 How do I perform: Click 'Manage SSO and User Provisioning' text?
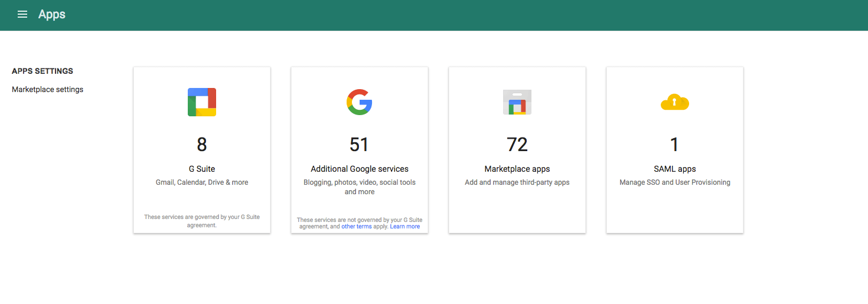click(675, 182)
